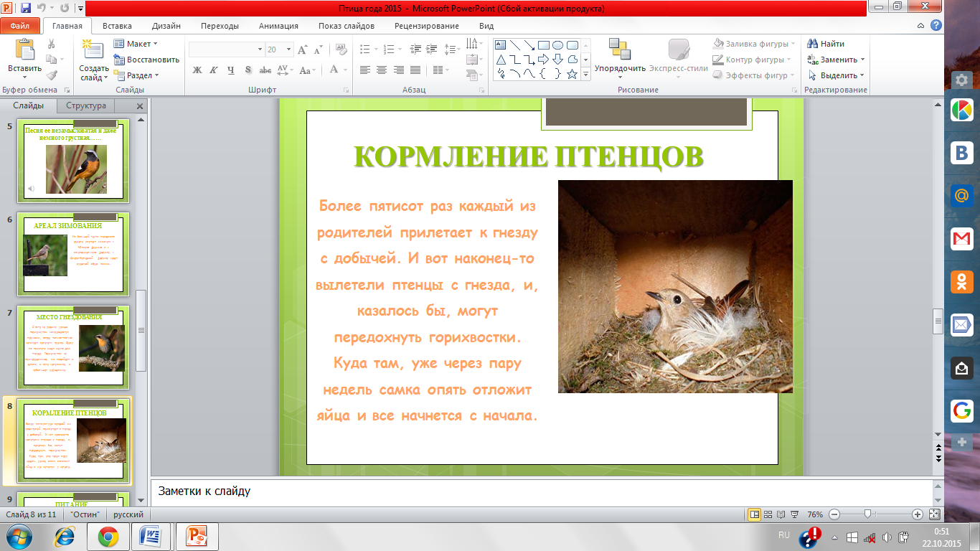This screenshot has width=980, height=551.
Task: Click the Undo arrow in Quick Access toolbar
Action: click(42, 9)
